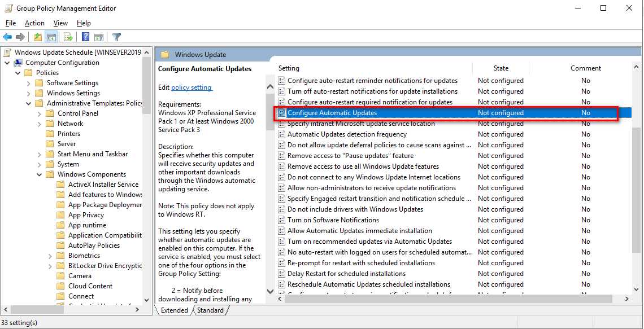
Task: Click the Windows Update folder icon in the header
Action: point(165,55)
